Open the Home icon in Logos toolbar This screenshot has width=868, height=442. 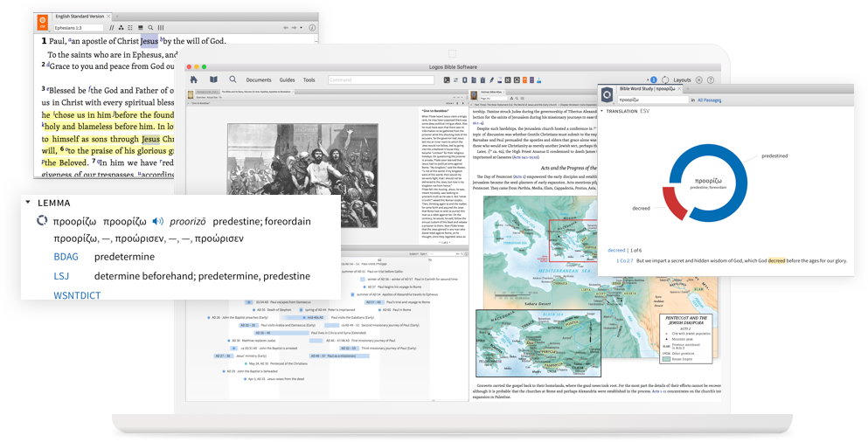coord(194,79)
